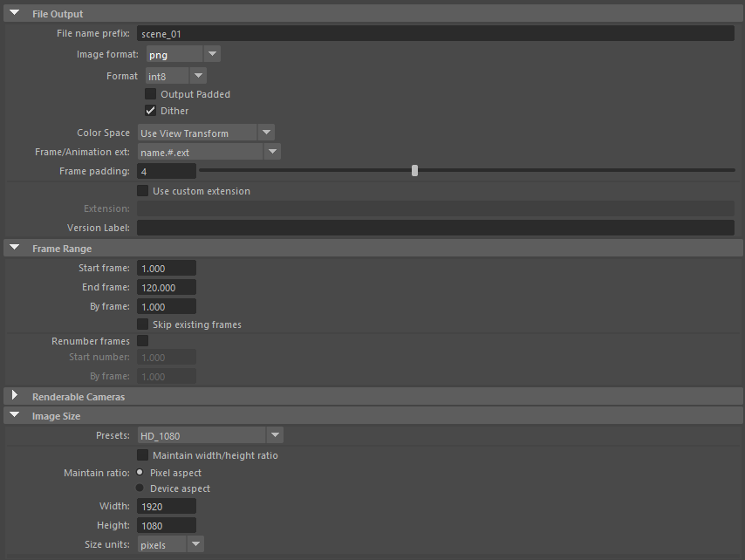Click the Image format label
This screenshot has width=745, height=560.
click(107, 55)
